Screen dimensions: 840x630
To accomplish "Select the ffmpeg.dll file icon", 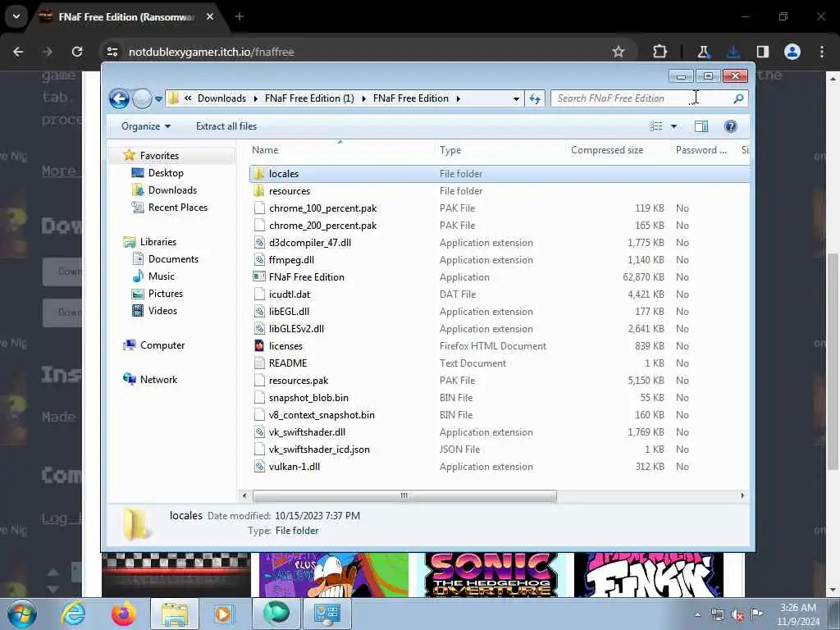I will [x=259, y=260].
